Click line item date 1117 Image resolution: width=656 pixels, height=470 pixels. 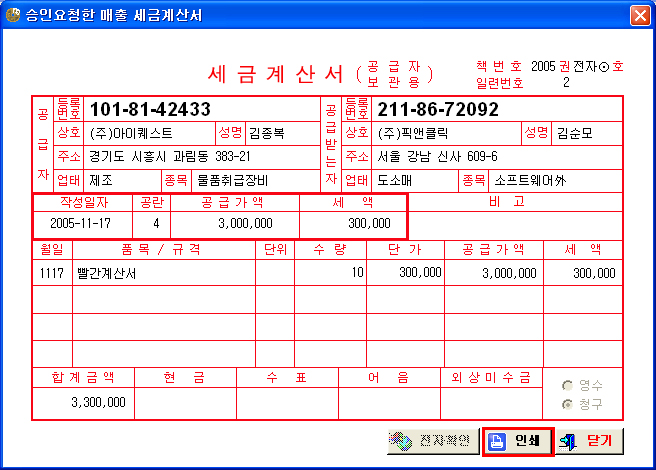click(x=51, y=274)
